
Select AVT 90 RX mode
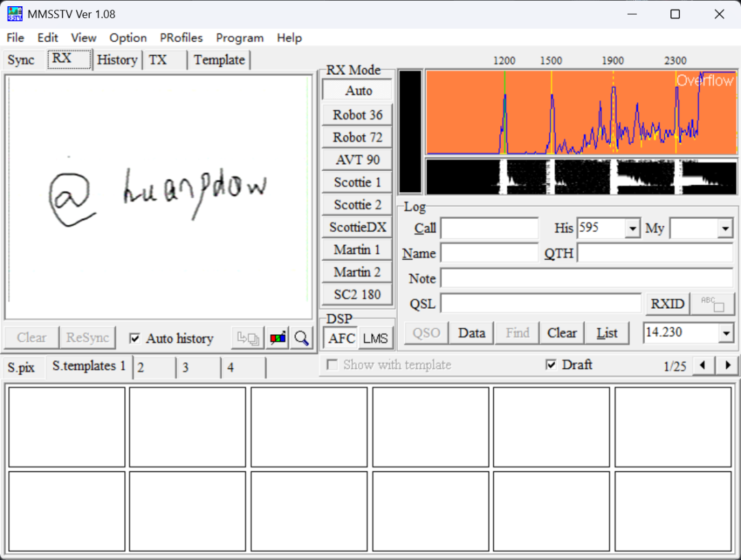(x=357, y=160)
